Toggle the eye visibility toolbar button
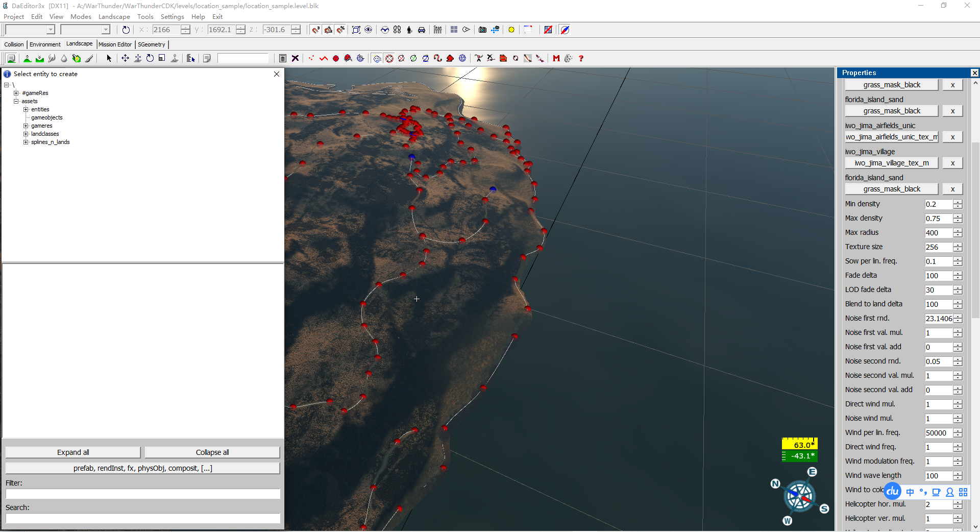 click(369, 30)
